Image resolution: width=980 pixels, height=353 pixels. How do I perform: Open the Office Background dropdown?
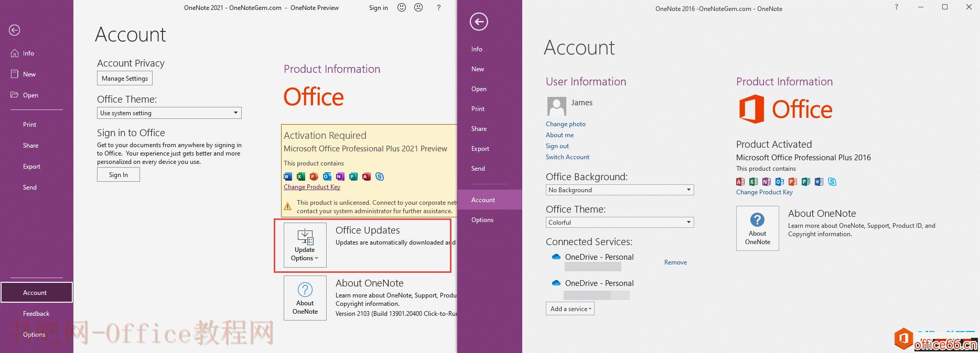point(620,190)
